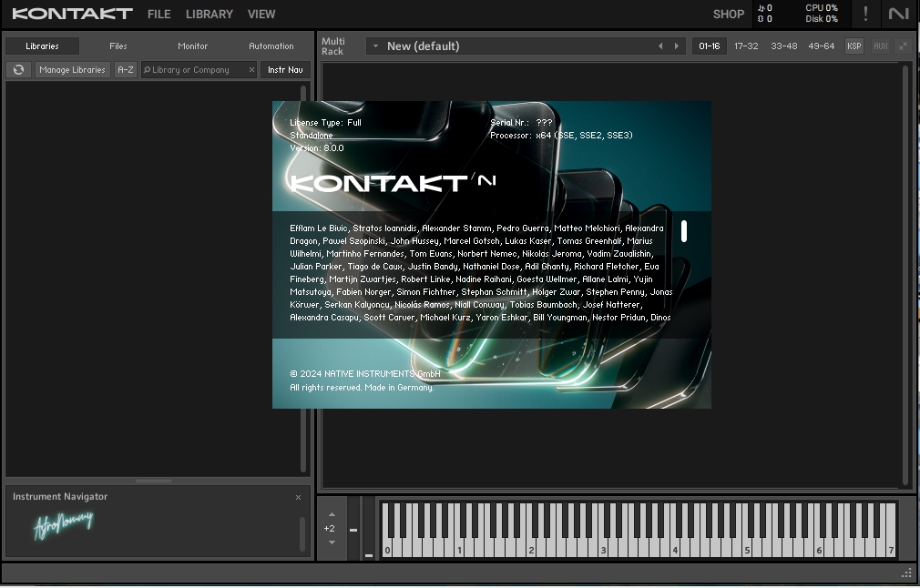This screenshot has width=920, height=588.
Task: Open the VIEW menu
Action: [261, 14]
